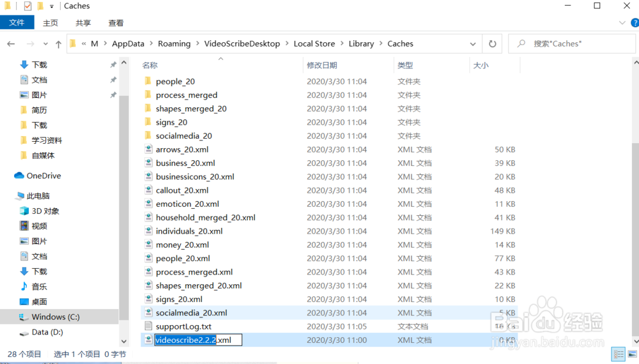Click the properties quick access icon
Image resolution: width=639 pixels, height=364 pixels.
pyautogui.click(x=27, y=6)
